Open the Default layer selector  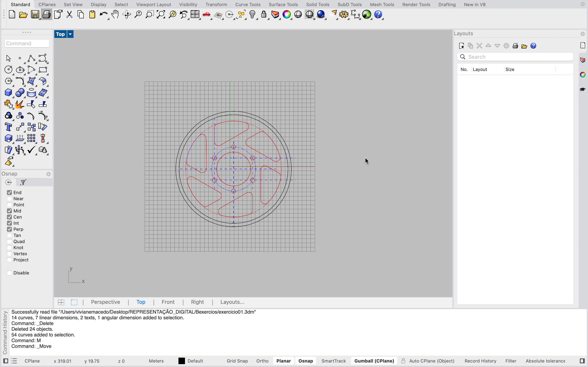(195, 361)
